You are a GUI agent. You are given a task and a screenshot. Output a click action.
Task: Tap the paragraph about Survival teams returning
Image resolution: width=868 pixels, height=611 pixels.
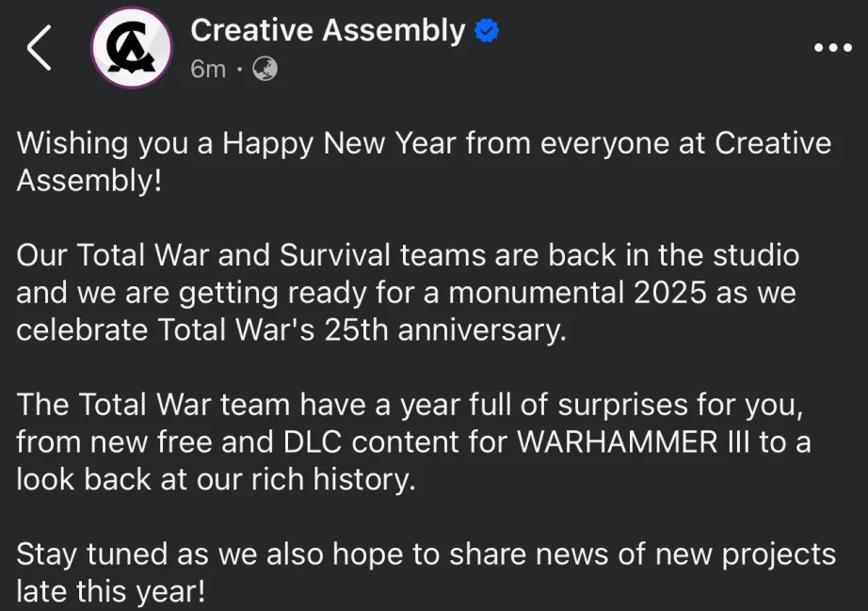click(x=408, y=292)
